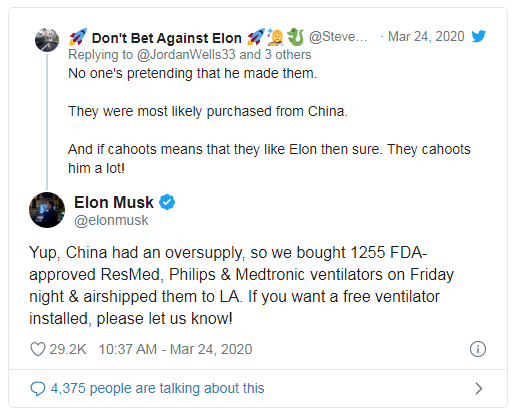Click the Twitter bird logo icon
Image resolution: width=517 pixels, height=416 pixels.
pos(478,36)
